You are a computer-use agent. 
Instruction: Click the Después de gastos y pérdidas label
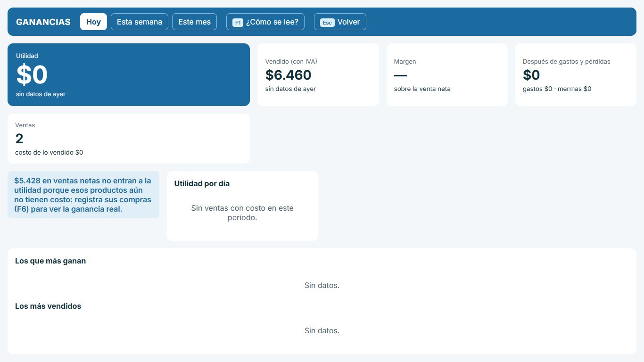[567, 62]
